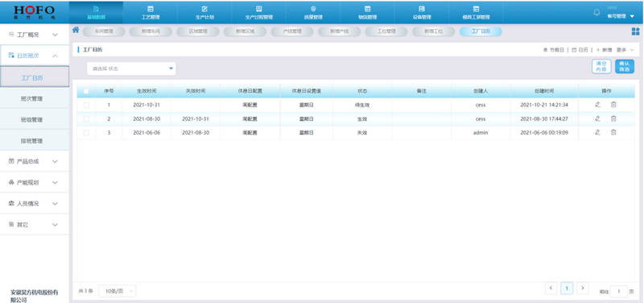Screen dimensions: 644x303
Task: Go to the previous page arrow
Action: (x=551, y=288)
